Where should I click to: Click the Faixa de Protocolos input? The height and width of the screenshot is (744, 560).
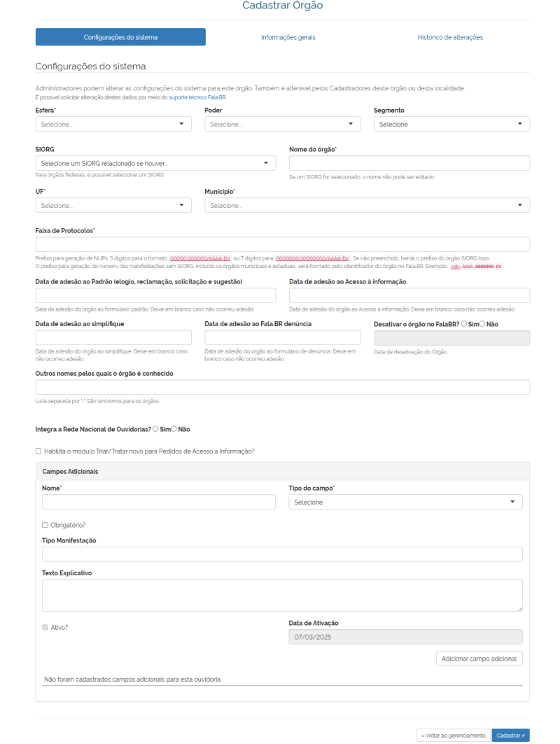pyautogui.click(x=282, y=244)
